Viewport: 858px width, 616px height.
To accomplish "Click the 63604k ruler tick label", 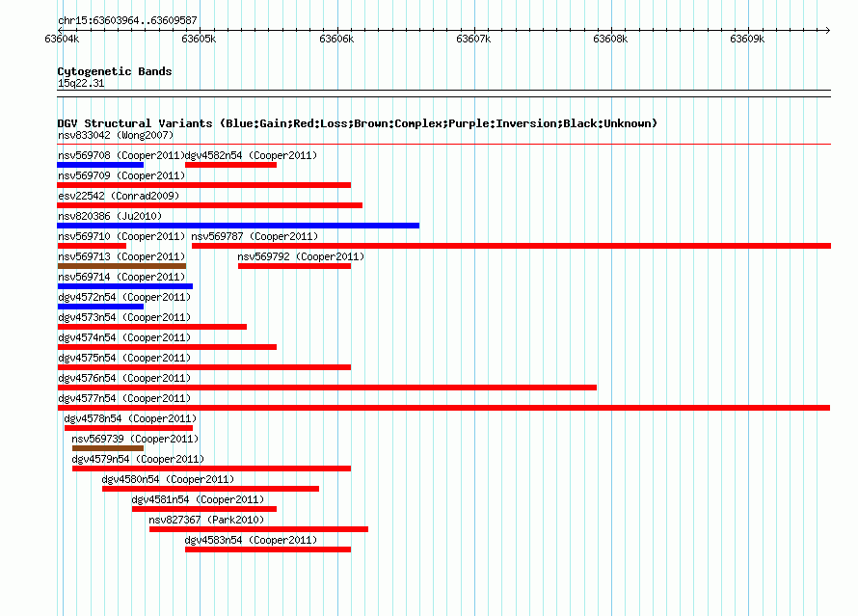I will pyautogui.click(x=62, y=39).
